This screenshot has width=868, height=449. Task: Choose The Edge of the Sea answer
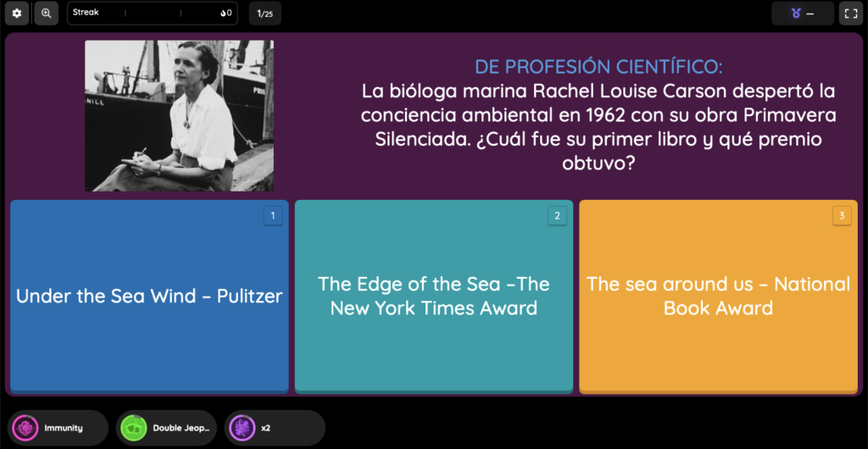(434, 297)
